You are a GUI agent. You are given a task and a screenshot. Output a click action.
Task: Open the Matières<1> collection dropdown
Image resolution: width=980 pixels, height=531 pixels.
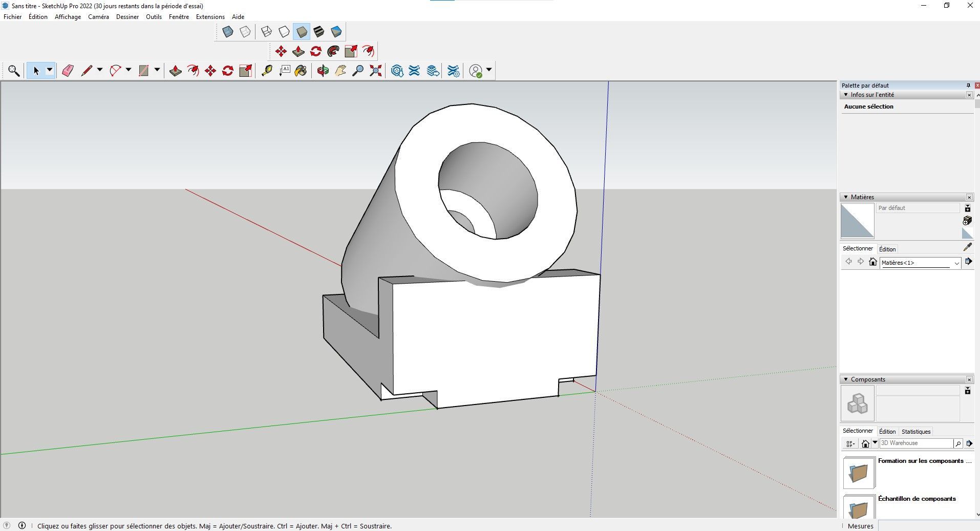pyautogui.click(x=956, y=263)
